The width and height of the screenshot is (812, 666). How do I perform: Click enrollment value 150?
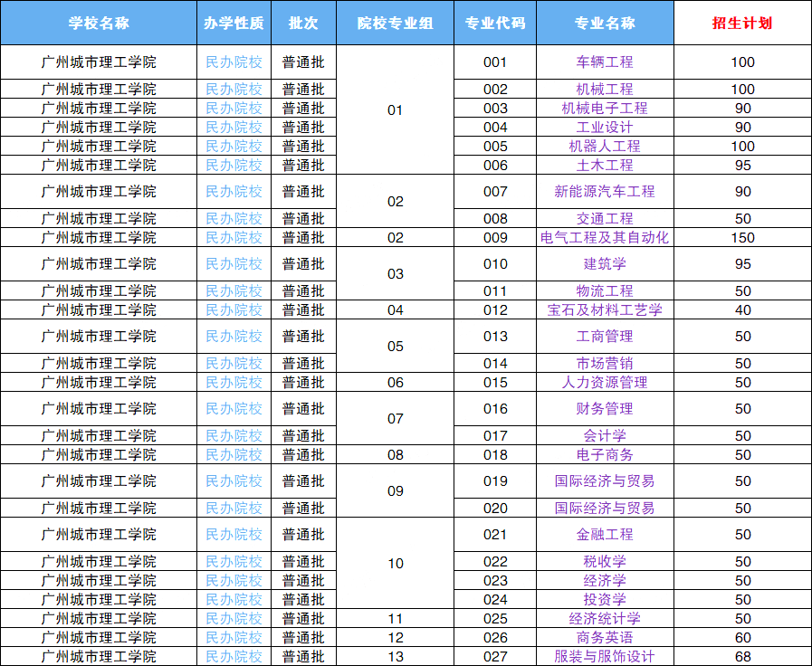click(742, 237)
